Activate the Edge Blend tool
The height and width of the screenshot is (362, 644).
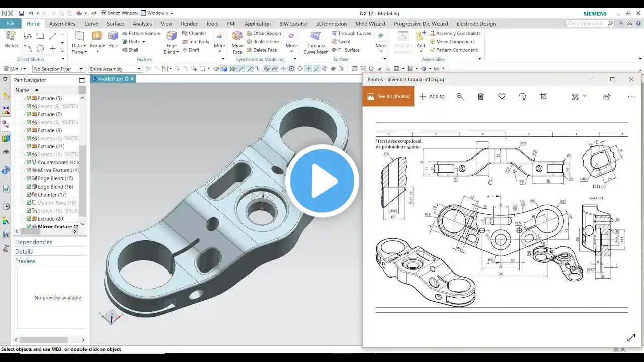[x=172, y=42]
